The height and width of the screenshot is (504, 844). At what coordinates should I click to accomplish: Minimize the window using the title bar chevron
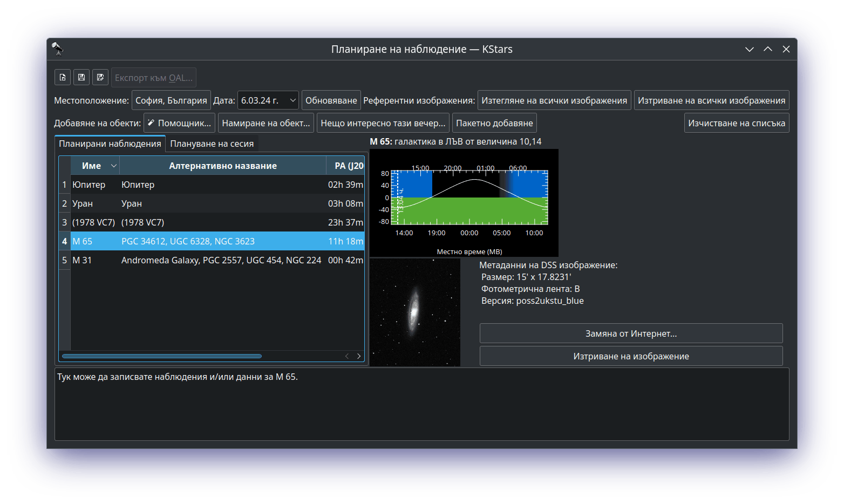(749, 49)
